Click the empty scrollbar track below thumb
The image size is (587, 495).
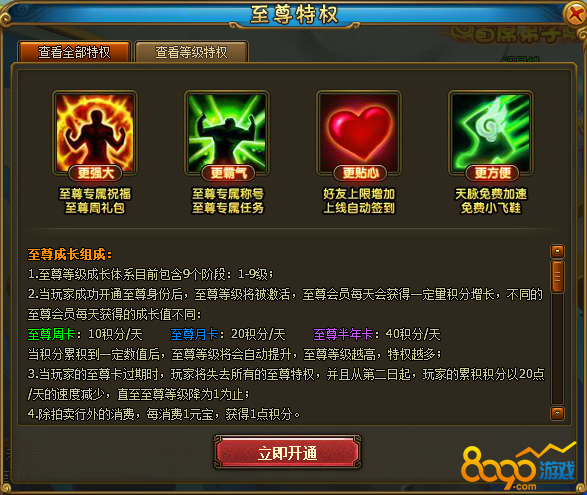557,349
